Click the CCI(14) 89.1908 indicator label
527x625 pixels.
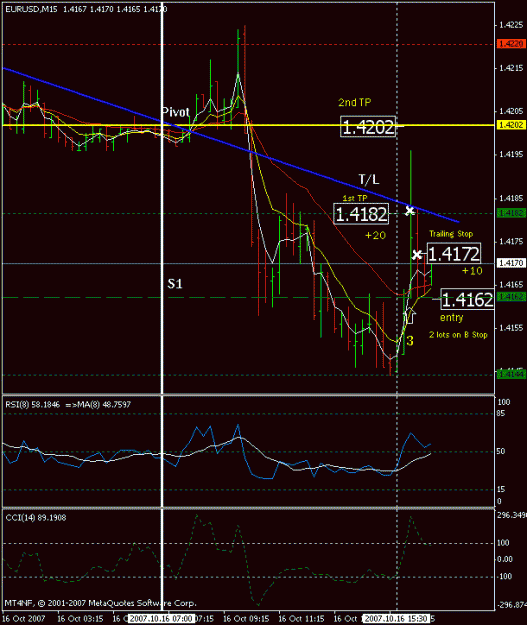[x=36, y=518]
